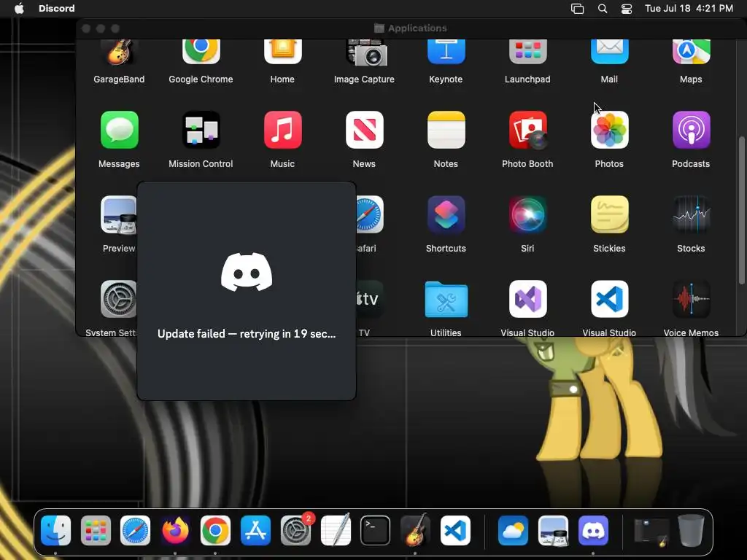Open Image Capture app
The width and height of the screenshot is (747, 560).
coord(366,52)
